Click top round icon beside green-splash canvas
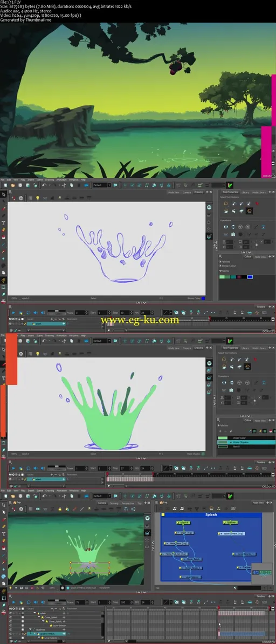This screenshot has width=276, height=644. pos(209,363)
